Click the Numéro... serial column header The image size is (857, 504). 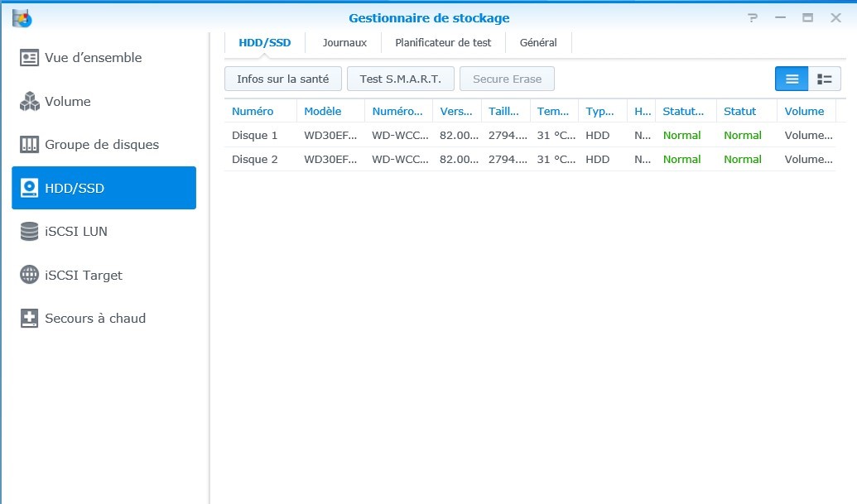tap(398, 112)
